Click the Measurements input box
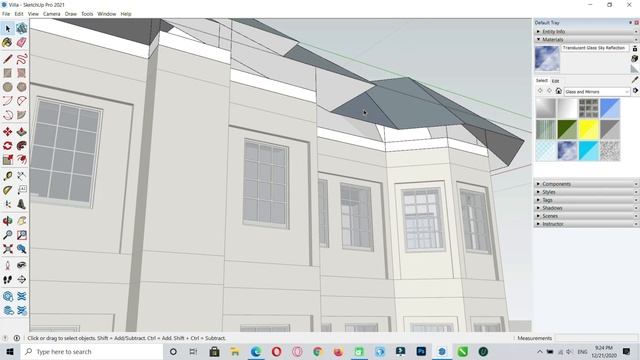Screen dimensions: 640x360 point(596,338)
